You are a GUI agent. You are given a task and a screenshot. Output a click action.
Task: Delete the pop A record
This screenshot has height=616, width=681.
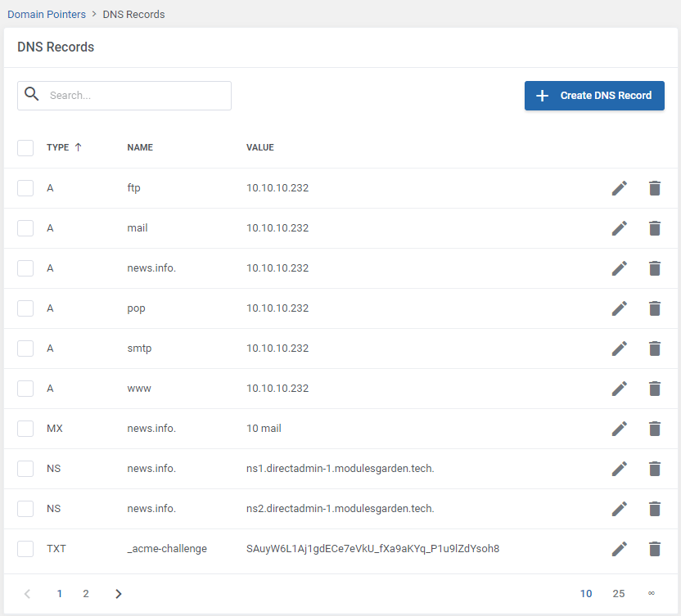click(655, 308)
